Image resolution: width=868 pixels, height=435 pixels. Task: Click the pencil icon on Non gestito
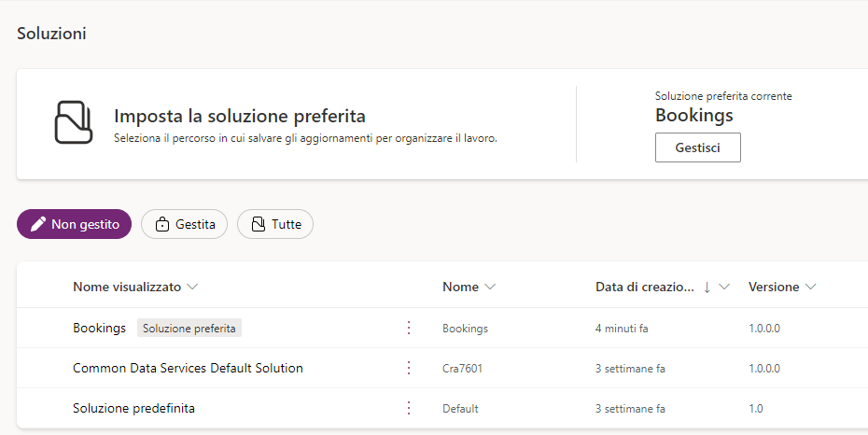[x=38, y=224]
